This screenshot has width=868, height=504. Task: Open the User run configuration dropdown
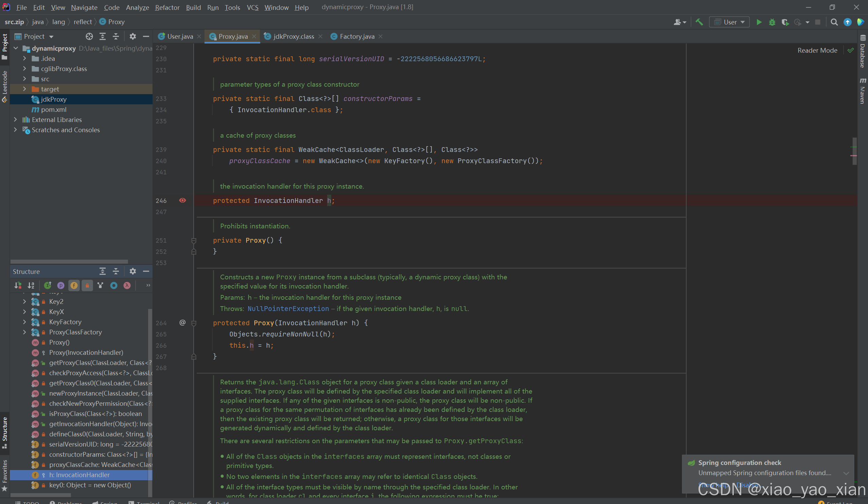point(729,22)
